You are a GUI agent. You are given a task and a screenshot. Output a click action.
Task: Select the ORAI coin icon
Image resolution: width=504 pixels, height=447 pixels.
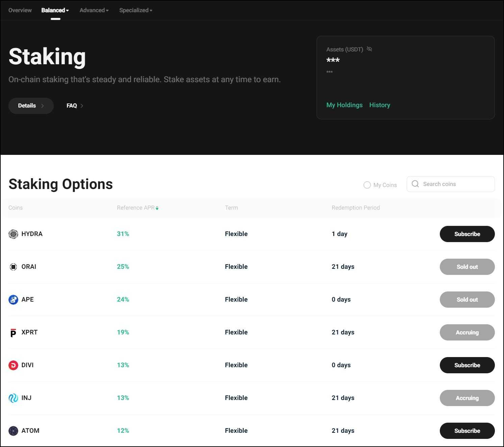tap(13, 267)
